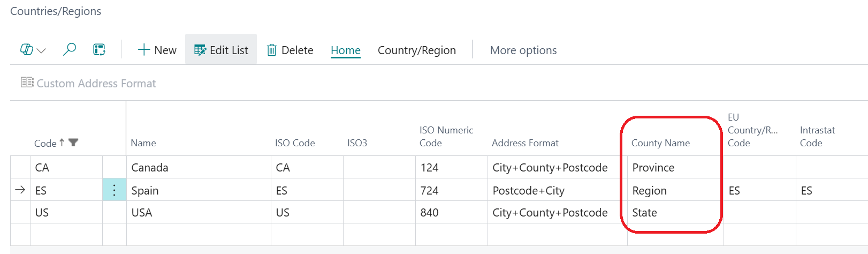Click Spain's Postcode+City address format
The image size is (868, 254).
(558, 190)
